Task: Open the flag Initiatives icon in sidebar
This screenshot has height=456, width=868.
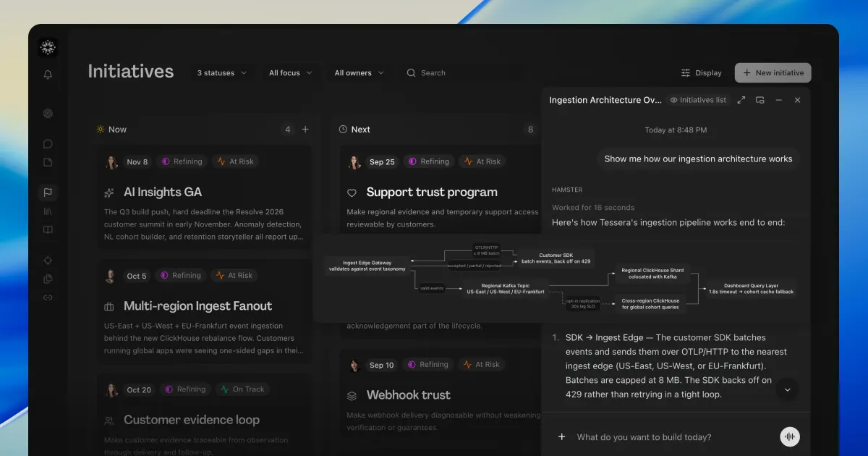Action: coord(48,193)
